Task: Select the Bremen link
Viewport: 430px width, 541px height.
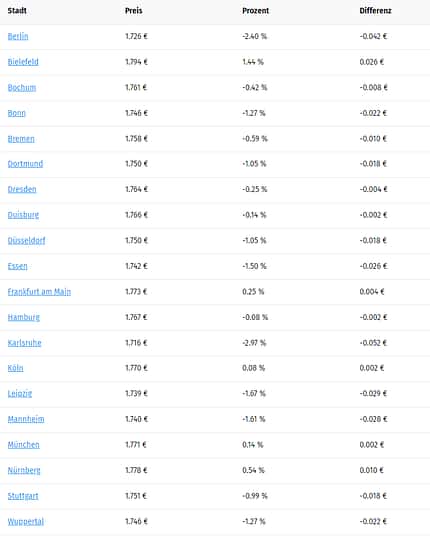Action: tap(21, 138)
